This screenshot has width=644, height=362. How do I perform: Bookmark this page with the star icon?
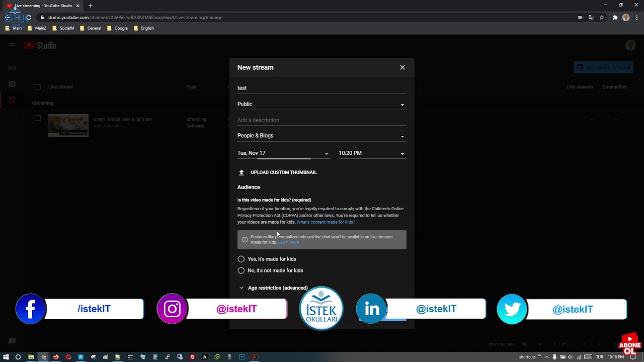point(602,18)
